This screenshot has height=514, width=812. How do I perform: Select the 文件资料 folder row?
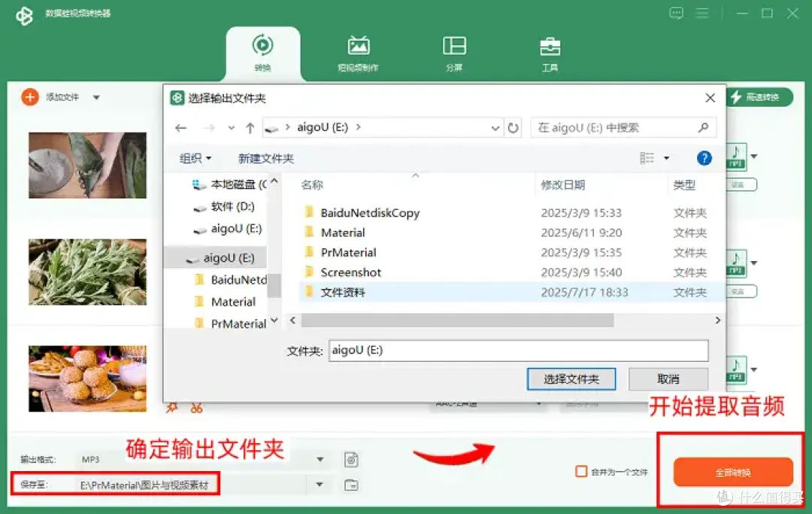[511, 292]
